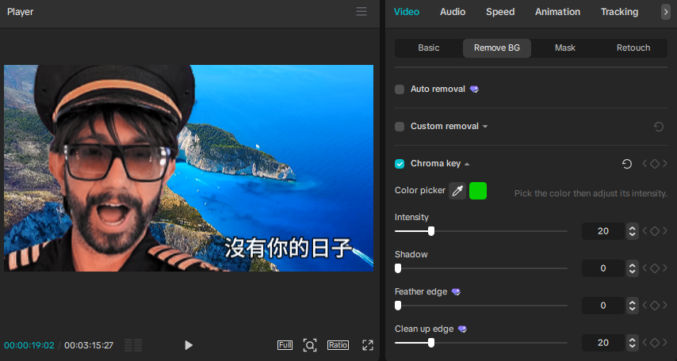Open the Mask sub-tab
The image size is (677, 361).
click(x=565, y=48)
